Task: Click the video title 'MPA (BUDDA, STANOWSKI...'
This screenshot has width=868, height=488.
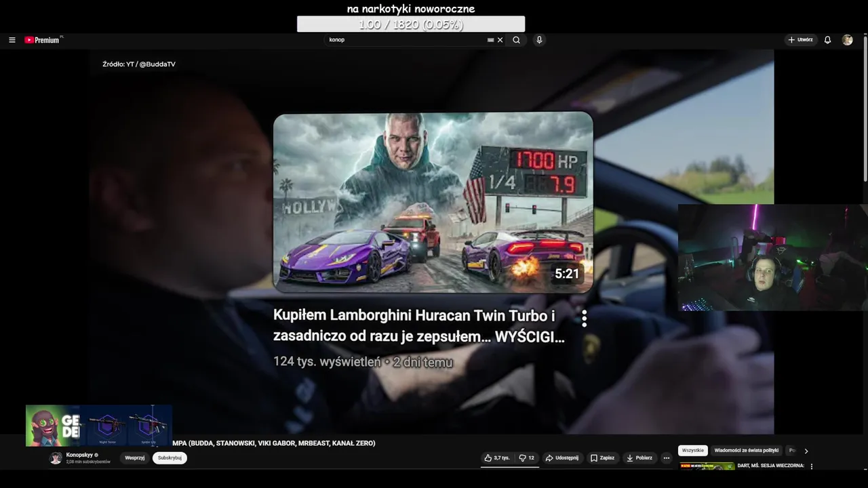Action: click(274, 443)
